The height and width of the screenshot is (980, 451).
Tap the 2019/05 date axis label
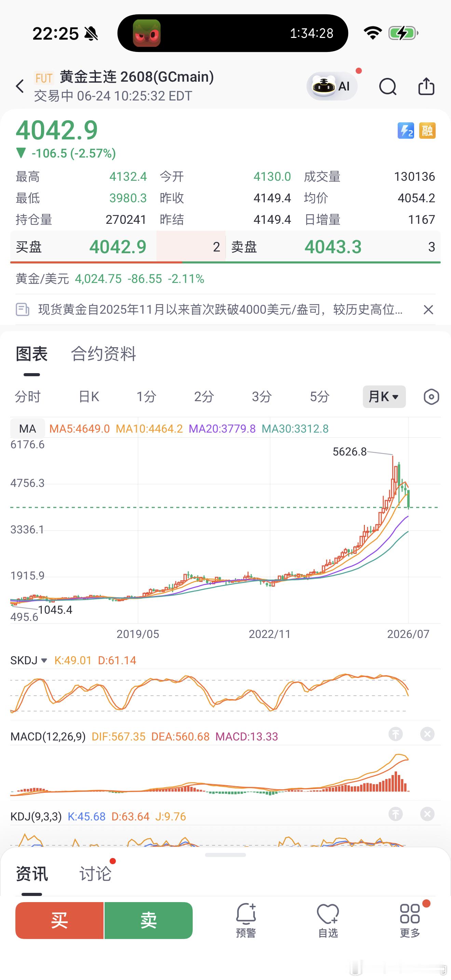tap(138, 634)
